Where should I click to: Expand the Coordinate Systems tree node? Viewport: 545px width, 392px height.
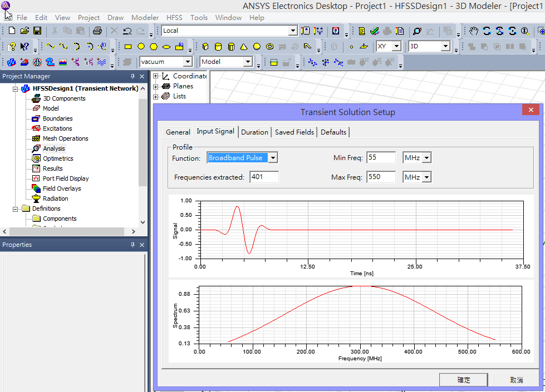click(156, 76)
